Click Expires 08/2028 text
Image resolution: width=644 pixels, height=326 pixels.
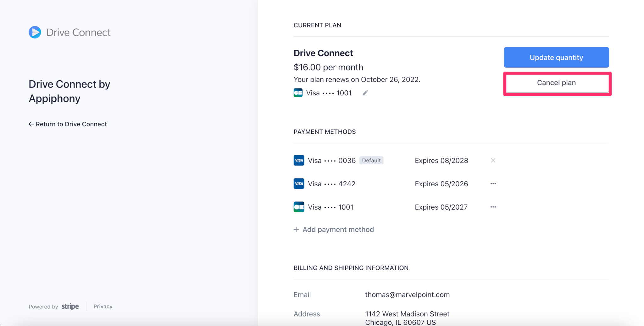tap(441, 160)
